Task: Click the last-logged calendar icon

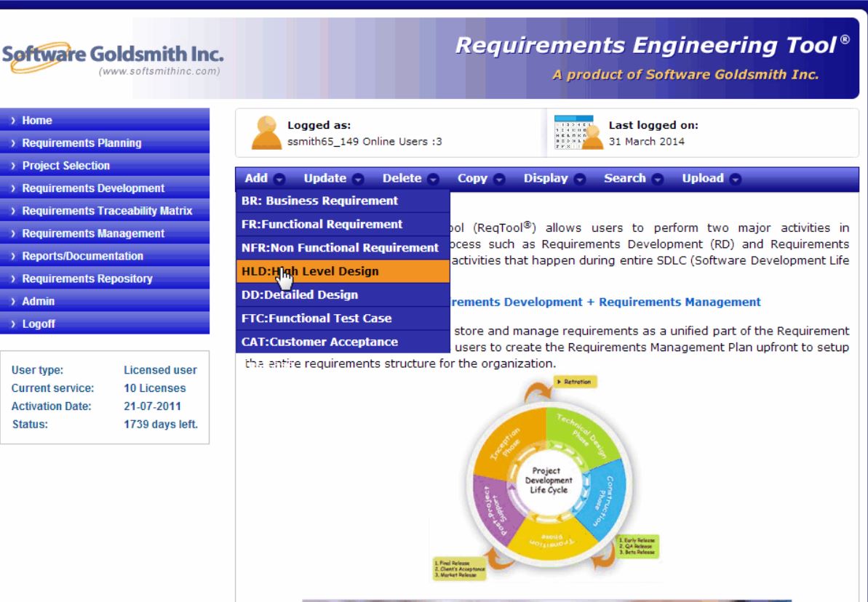Action: click(x=578, y=132)
